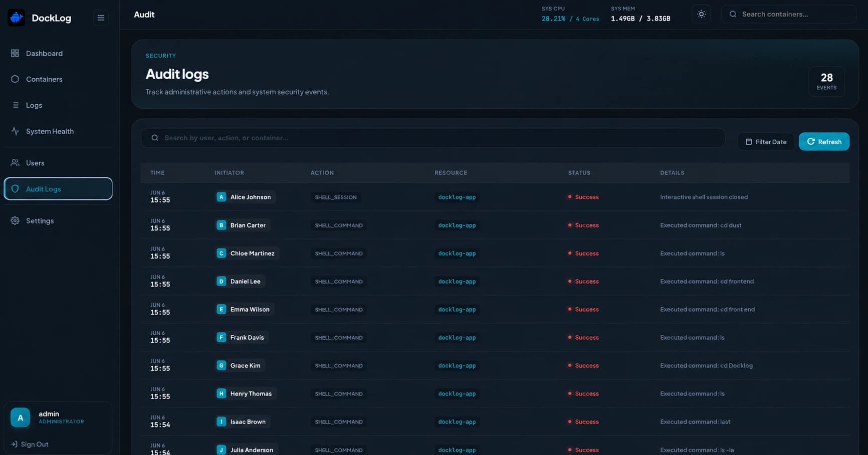Select Audit Logs in the sidebar
The image size is (868, 455).
tap(58, 189)
